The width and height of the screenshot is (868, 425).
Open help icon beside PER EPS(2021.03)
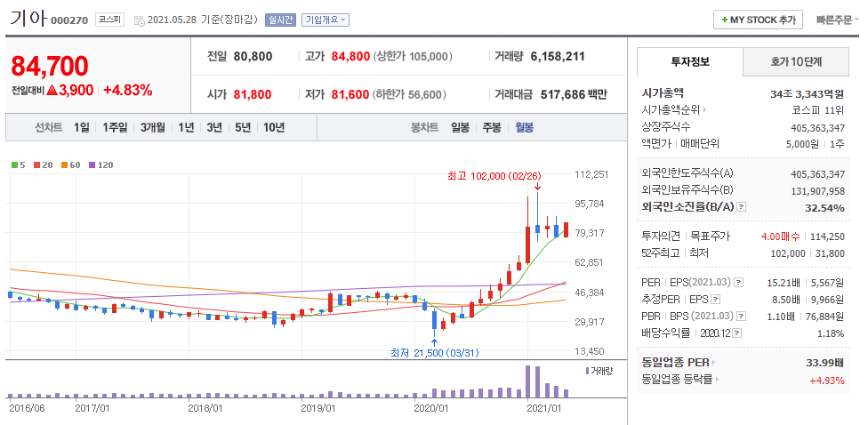[738, 283]
